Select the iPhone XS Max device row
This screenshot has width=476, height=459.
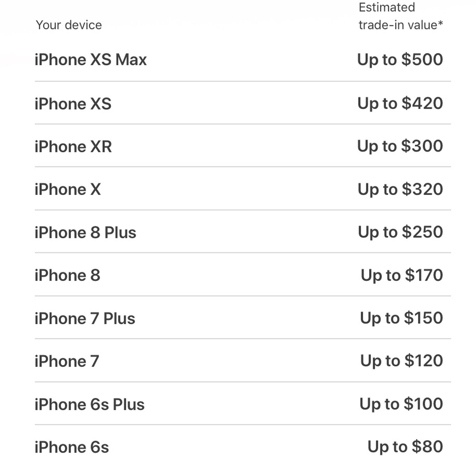coord(90,60)
